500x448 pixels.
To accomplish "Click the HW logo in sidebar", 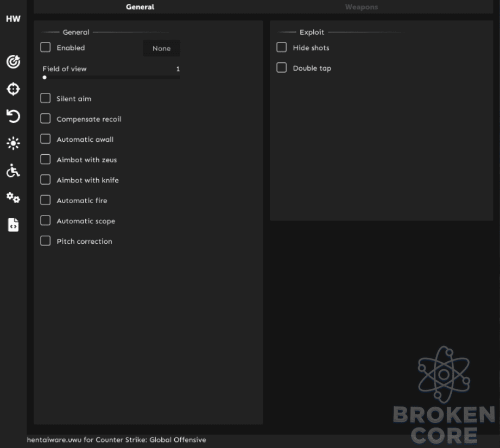I will 13,19.
